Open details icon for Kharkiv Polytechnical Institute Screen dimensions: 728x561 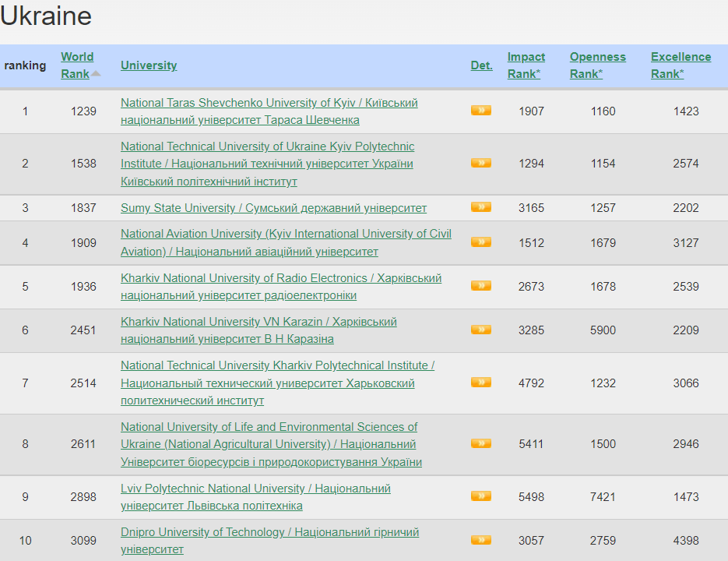(x=481, y=383)
